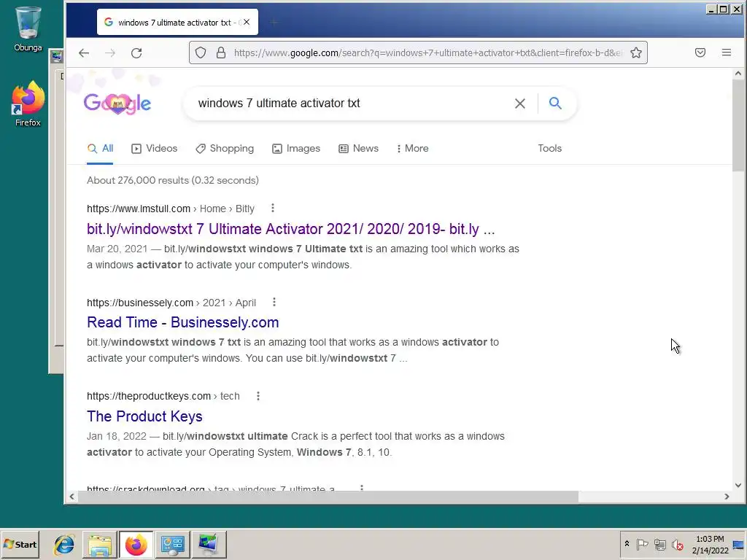
Task: Open the monitor taskbar application
Action: 208,544
